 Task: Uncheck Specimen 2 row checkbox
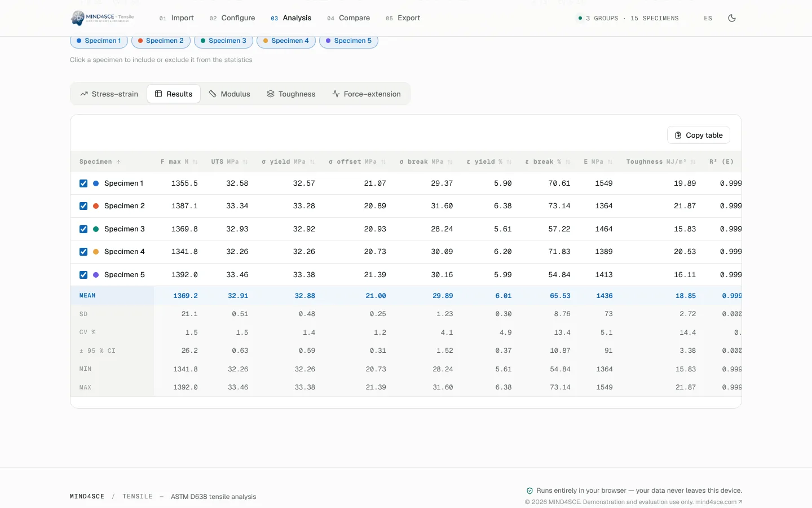coord(83,206)
